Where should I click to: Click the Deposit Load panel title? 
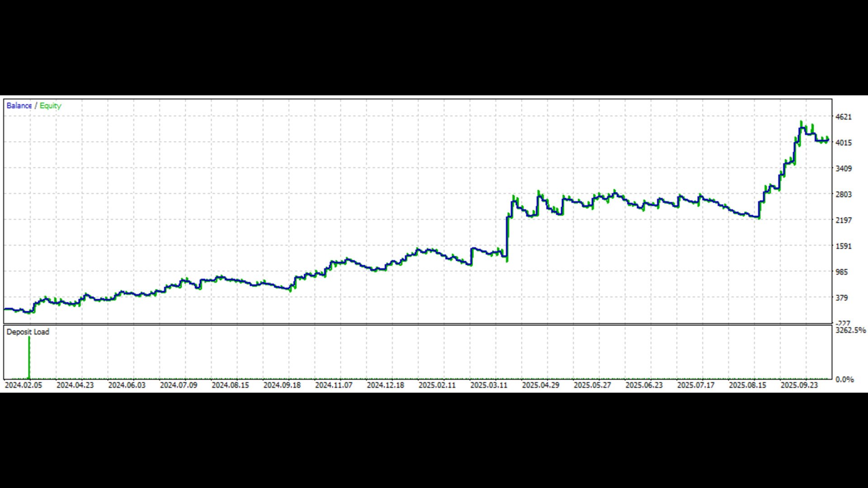(x=28, y=332)
